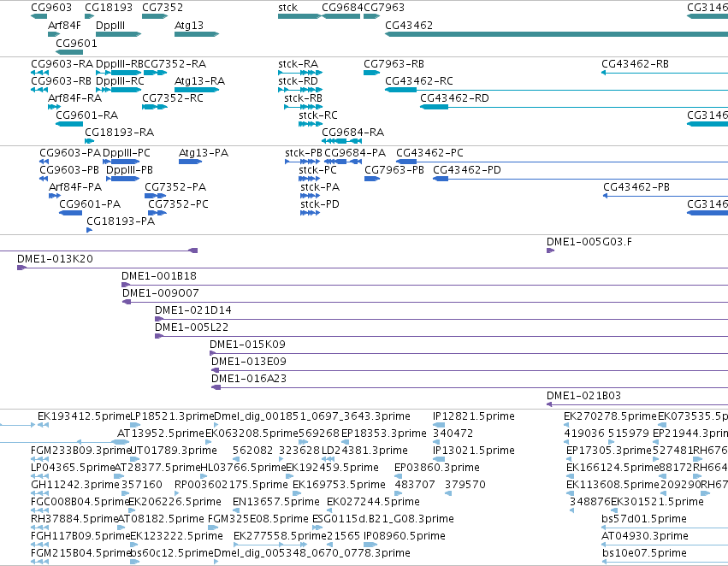The height and width of the screenshot is (566, 728).
Task: Select the DppIII-PC protein label
Action: point(127,153)
